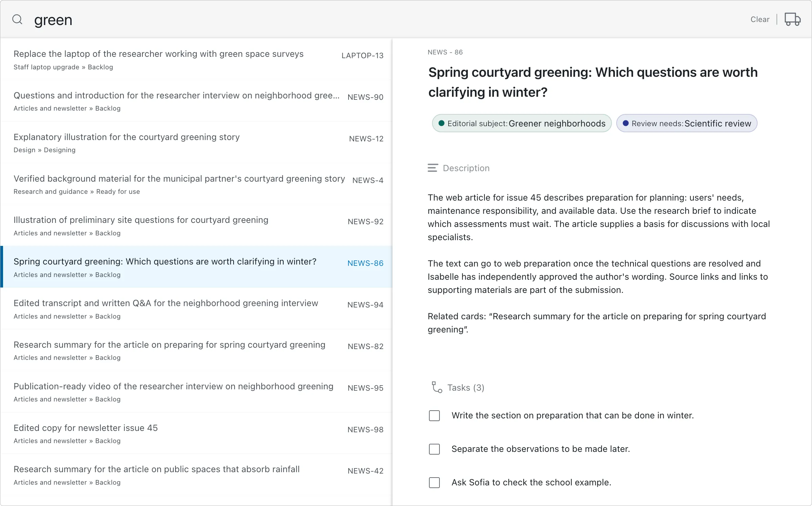This screenshot has width=812, height=506.
Task: Click the Tasks branch icon
Action: [437, 387]
